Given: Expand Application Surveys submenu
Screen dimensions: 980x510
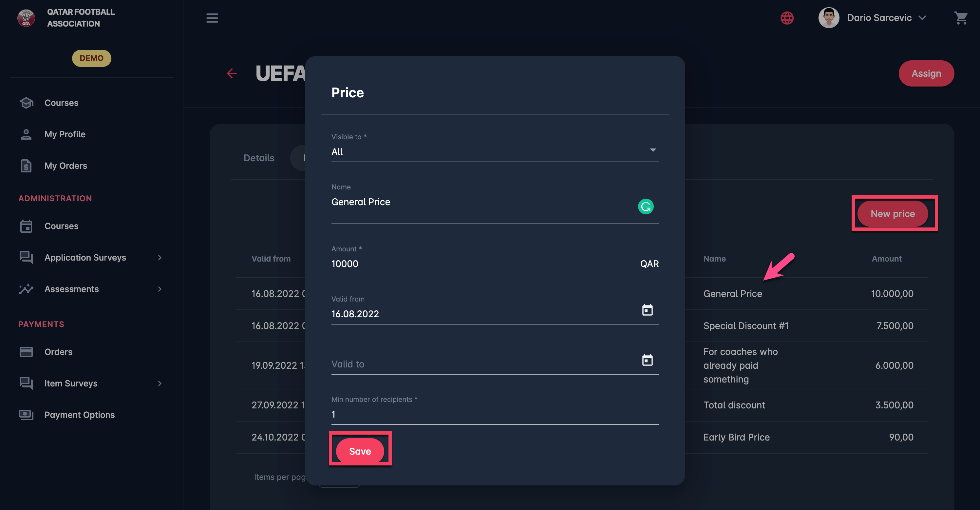Looking at the screenshot, I should point(160,257).
